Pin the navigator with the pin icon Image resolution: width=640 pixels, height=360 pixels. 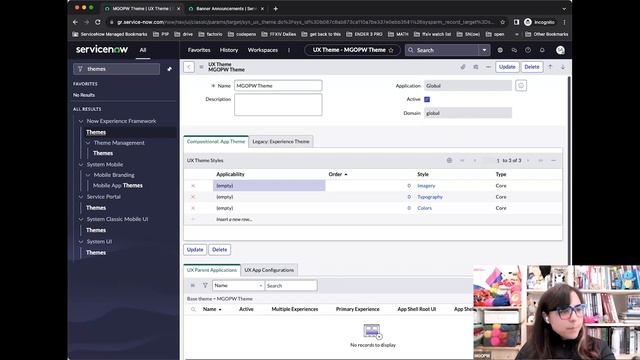(170, 69)
